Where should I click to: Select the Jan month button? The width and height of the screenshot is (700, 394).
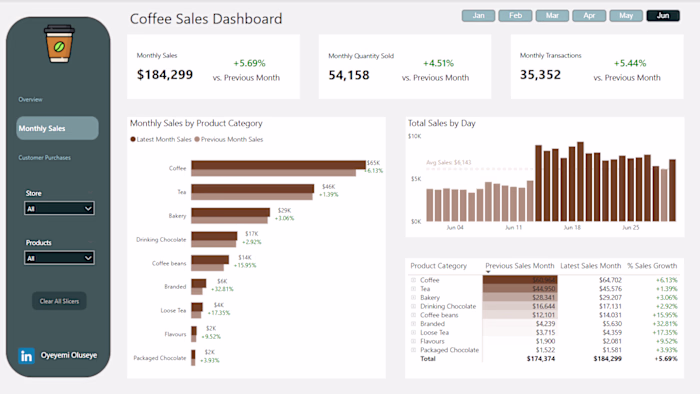click(x=478, y=16)
